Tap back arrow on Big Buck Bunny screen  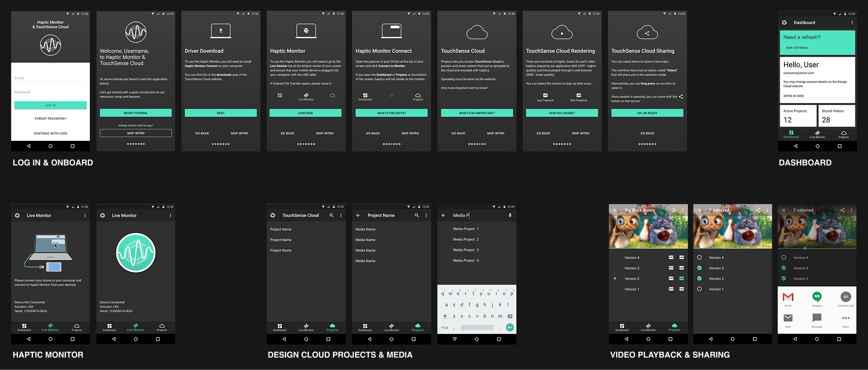point(615,210)
